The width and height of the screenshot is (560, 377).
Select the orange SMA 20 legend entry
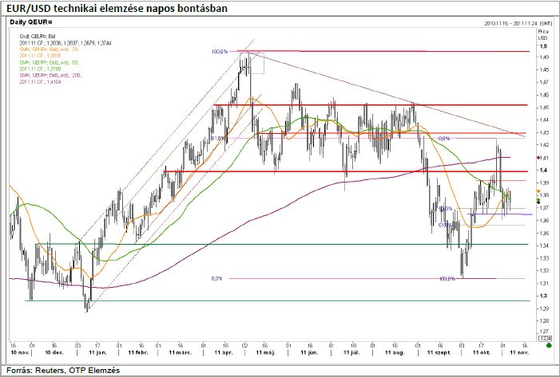tap(49, 52)
